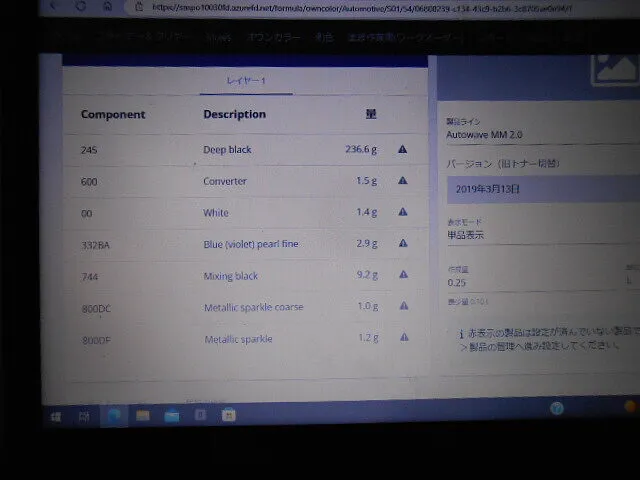Open the Deep black component link

pos(227,150)
